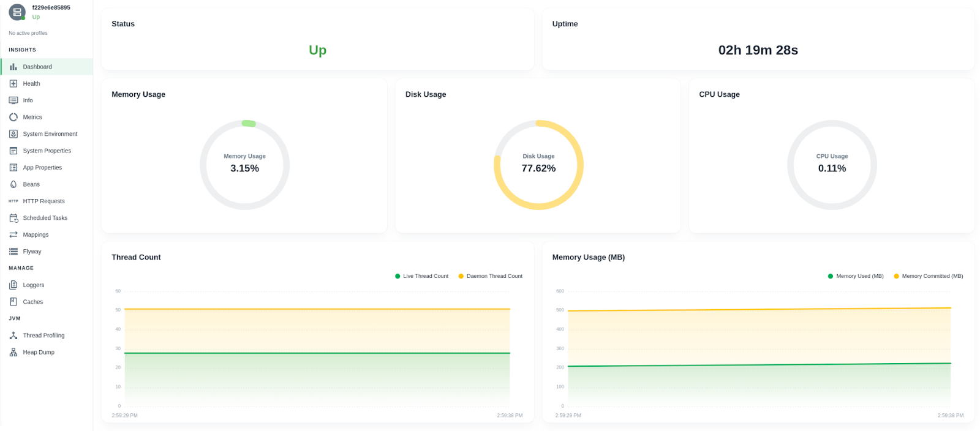The image size is (980, 431).
Task: Open the Caches page link
Action: point(33,302)
